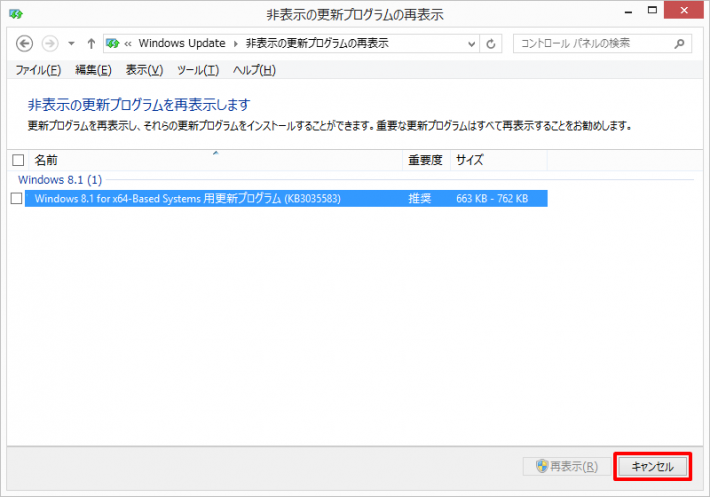Click the Forward navigation arrow
The height and width of the screenshot is (497, 710).
[x=50, y=44]
